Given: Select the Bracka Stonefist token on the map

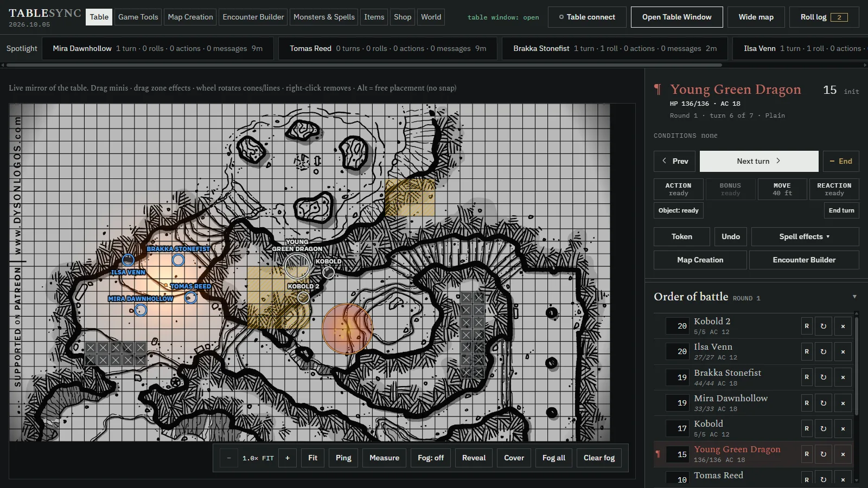Looking at the screenshot, I should pos(178,260).
